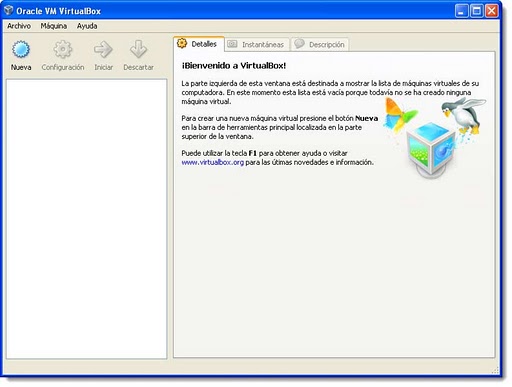Viewport: 512px width, 387px height.
Task: Click the bold word Nueva in the text
Action: [x=366, y=118]
